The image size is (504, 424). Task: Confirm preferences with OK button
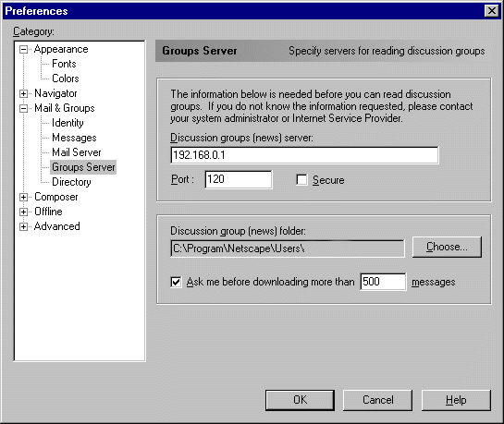click(300, 400)
